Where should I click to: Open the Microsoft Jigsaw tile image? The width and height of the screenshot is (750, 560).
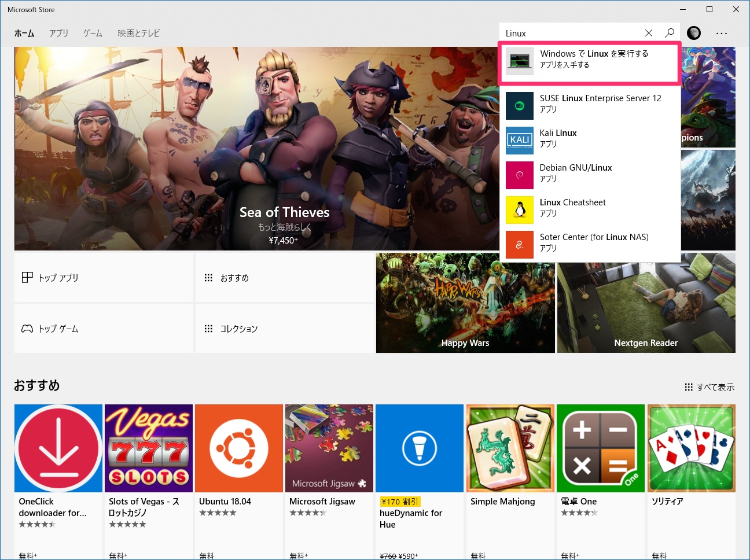tap(329, 448)
